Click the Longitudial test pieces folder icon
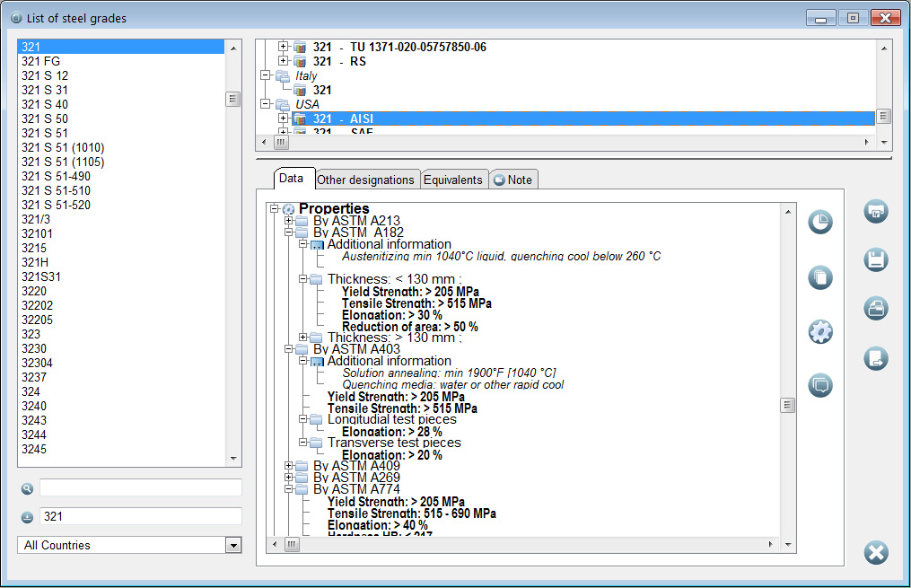911x588 pixels. 316,419
